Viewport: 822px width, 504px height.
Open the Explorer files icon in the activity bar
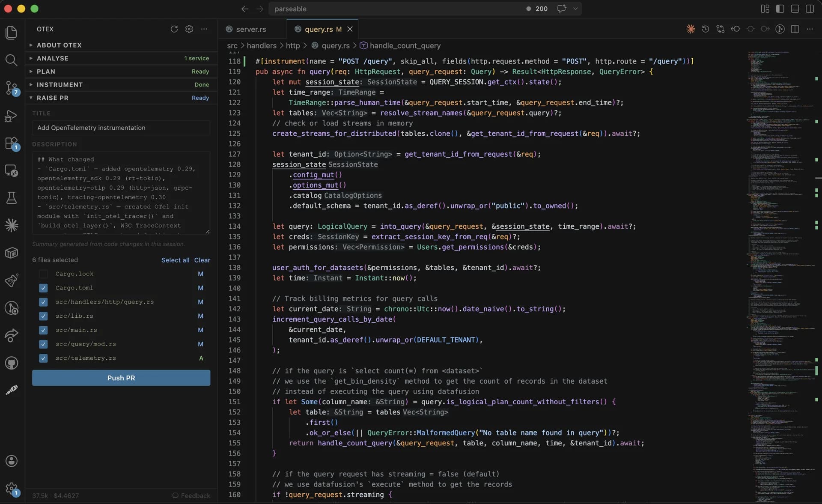12,33
